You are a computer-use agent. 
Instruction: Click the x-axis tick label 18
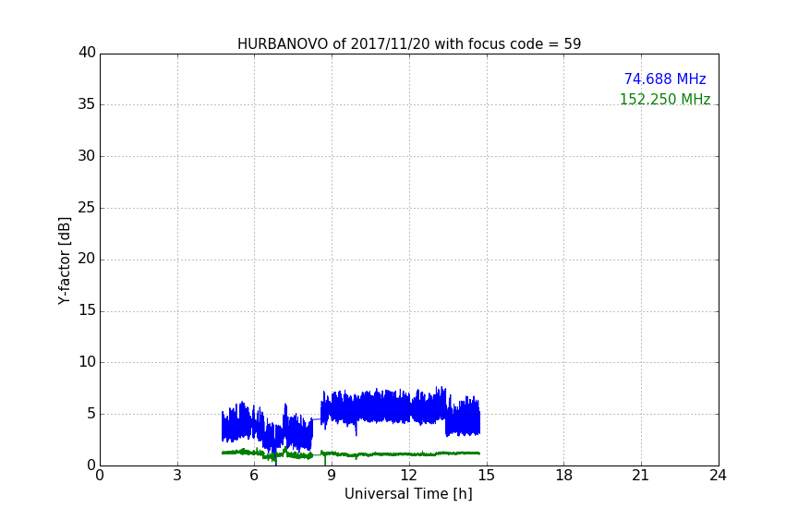coord(563,476)
